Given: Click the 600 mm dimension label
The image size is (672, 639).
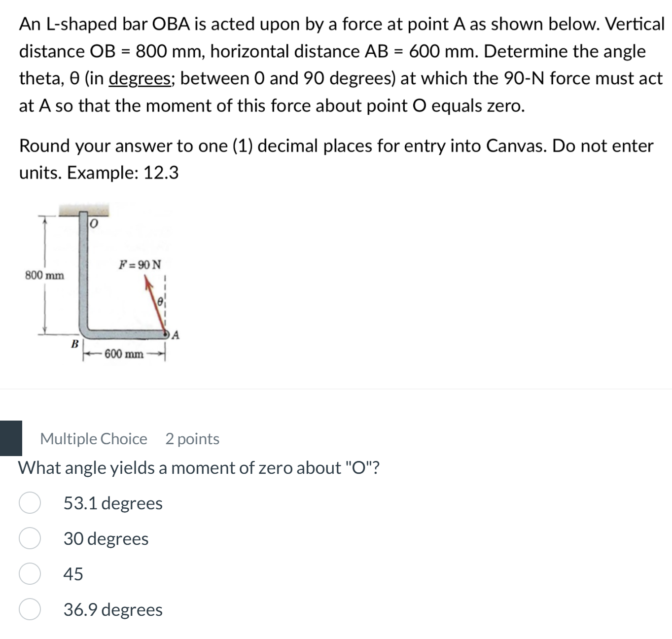Looking at the screenshot, I should click(x=123, y=353).
